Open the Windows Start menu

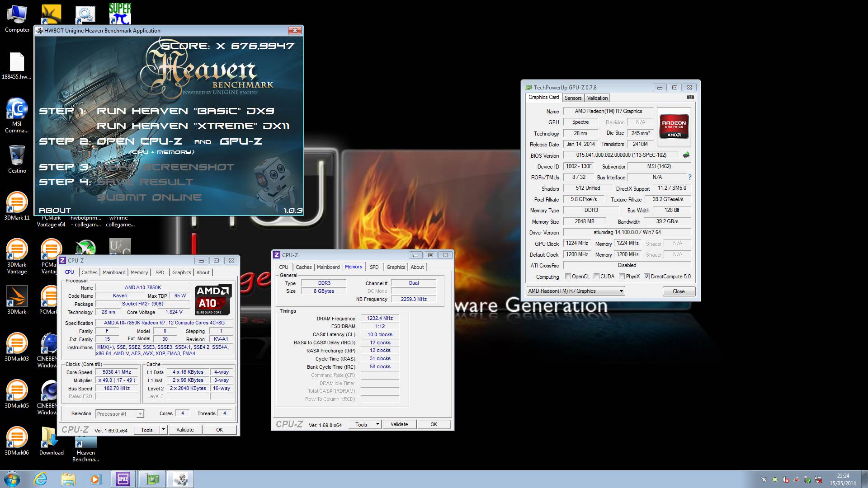tap(12, 479)
